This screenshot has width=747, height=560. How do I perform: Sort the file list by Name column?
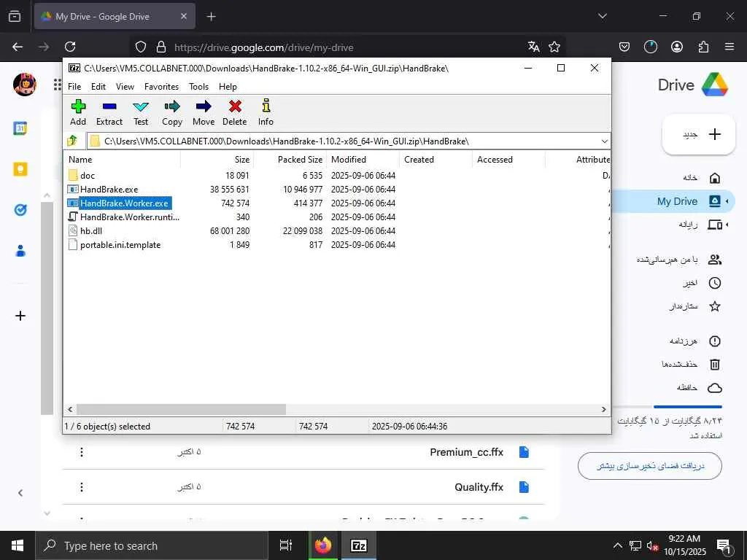pyautogui.click(x=122, y=160)
